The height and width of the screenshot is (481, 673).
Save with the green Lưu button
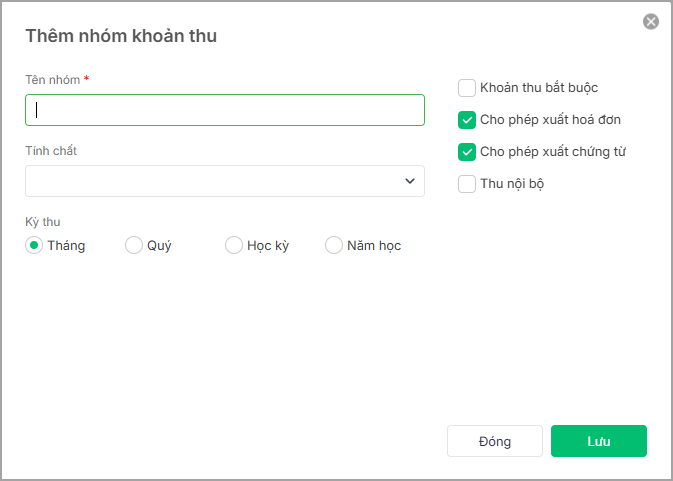(599, 441)
